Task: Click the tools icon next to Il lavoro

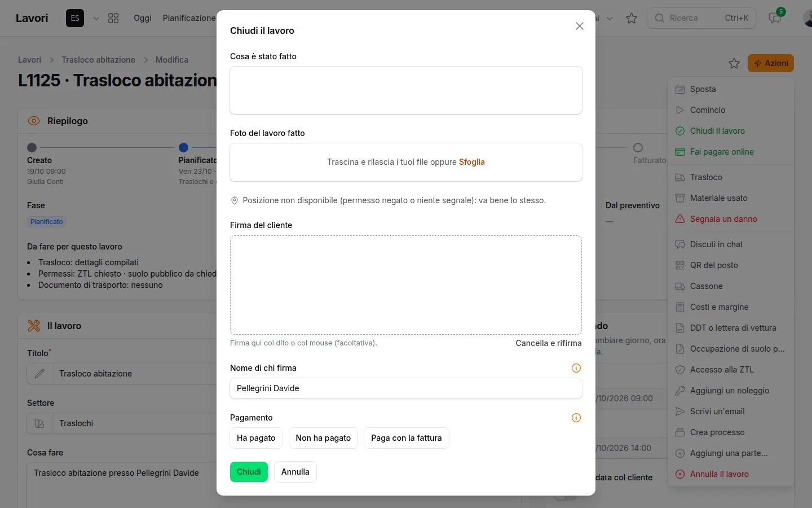Action: point(34,326)
